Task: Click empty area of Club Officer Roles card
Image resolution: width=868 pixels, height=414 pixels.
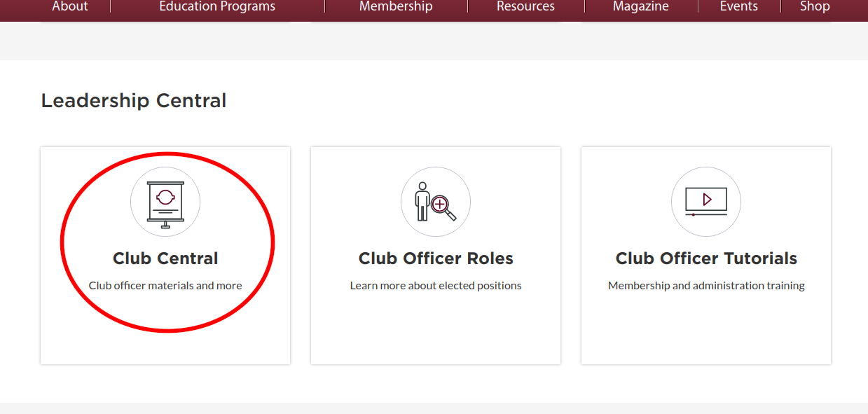Action: pos(436,333)
